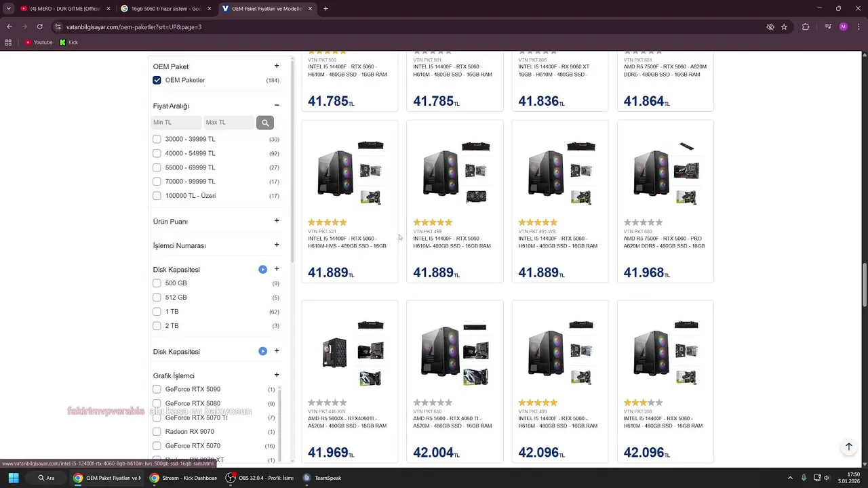Click the price range search button
The width and height of the screenshot is (868, 488).
(264, 123)
